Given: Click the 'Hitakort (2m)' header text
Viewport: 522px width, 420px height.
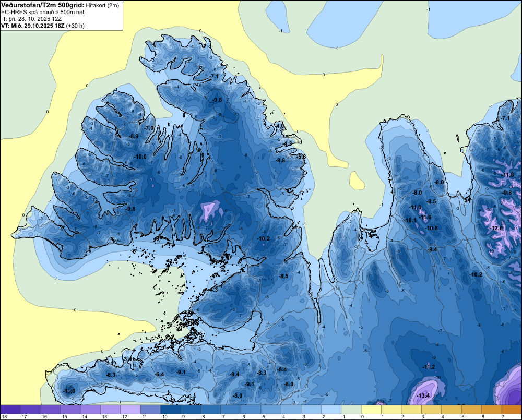Looking at the screenshot, I should click(x=102, y=5).
